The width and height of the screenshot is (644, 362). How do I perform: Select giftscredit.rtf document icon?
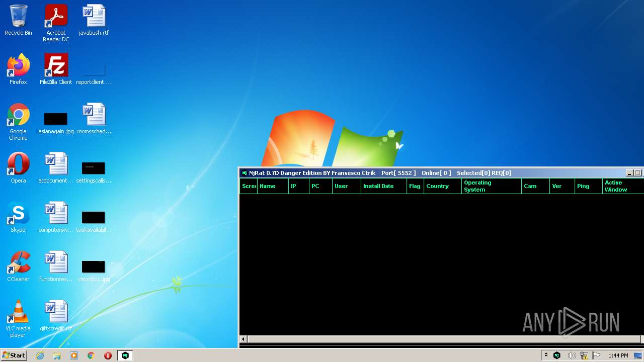pyautogui.click(x=56, y=316)
